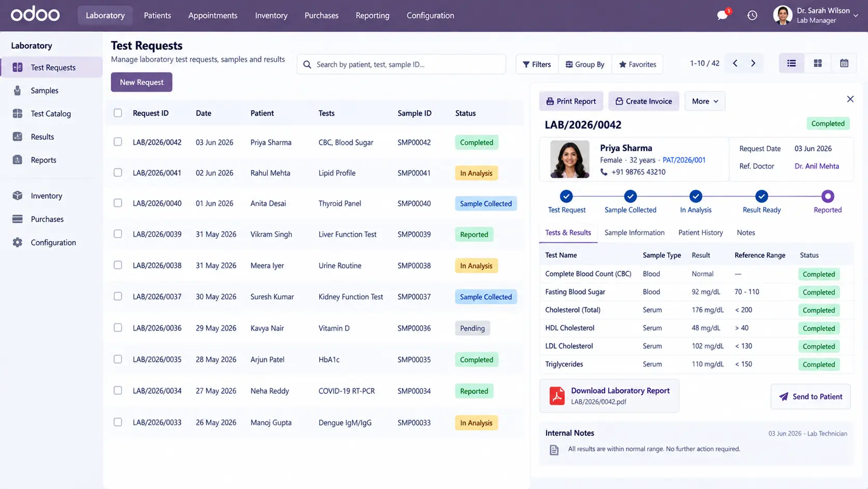This screenshot has height=489, width=868.
Task: Open the Favorites dropdown
Action: coord(638,64)
